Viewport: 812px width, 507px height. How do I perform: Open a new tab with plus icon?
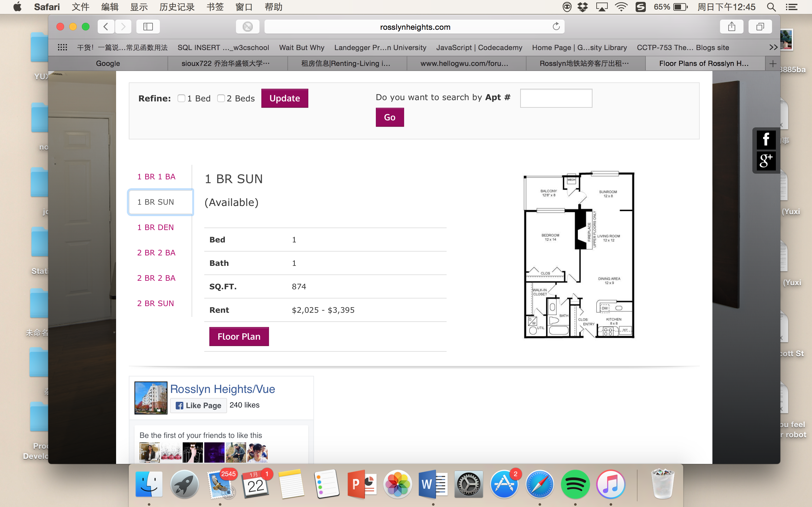coord(773,63)
